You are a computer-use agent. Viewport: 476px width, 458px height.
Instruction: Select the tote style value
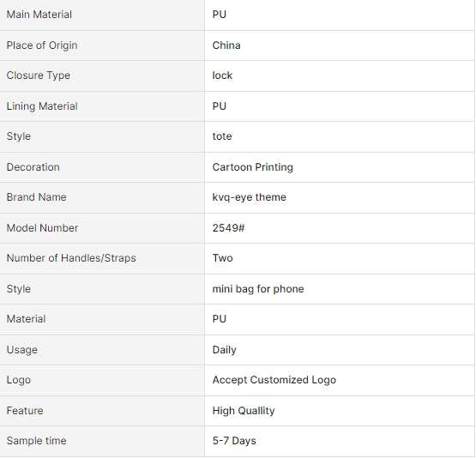222,136
